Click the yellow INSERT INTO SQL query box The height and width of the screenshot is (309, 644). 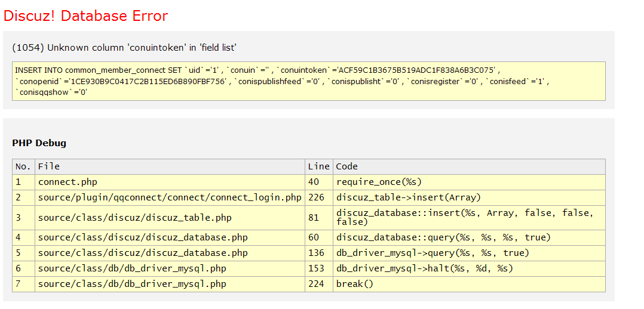coord(308,81)
